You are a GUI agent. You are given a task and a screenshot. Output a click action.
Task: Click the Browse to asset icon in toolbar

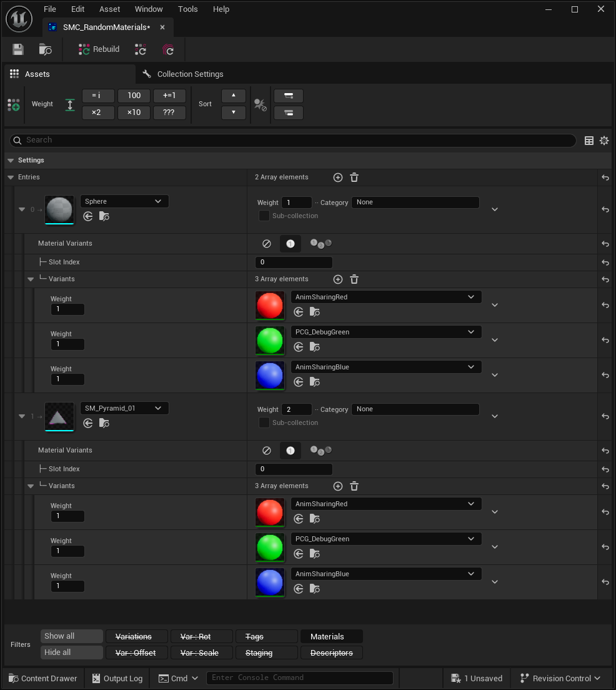click(46, 49)
